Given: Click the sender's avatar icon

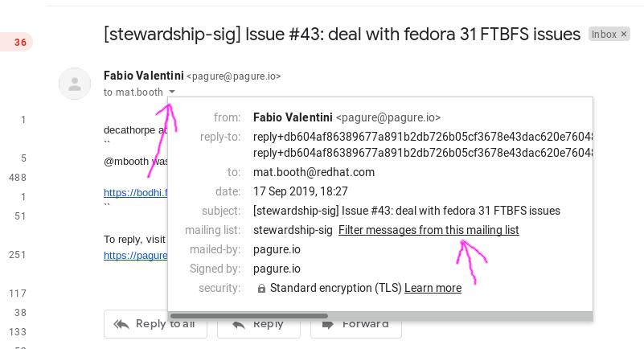Looking at the screenshot, I should tap(75, 84).
